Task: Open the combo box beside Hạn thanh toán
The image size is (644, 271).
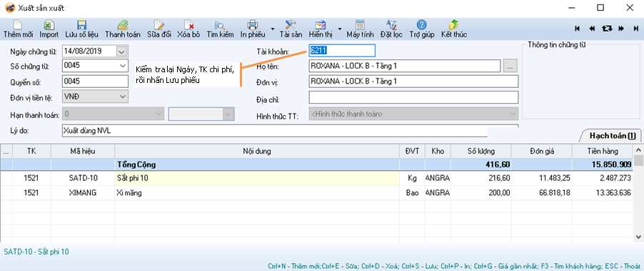Action: pos(201,114)
